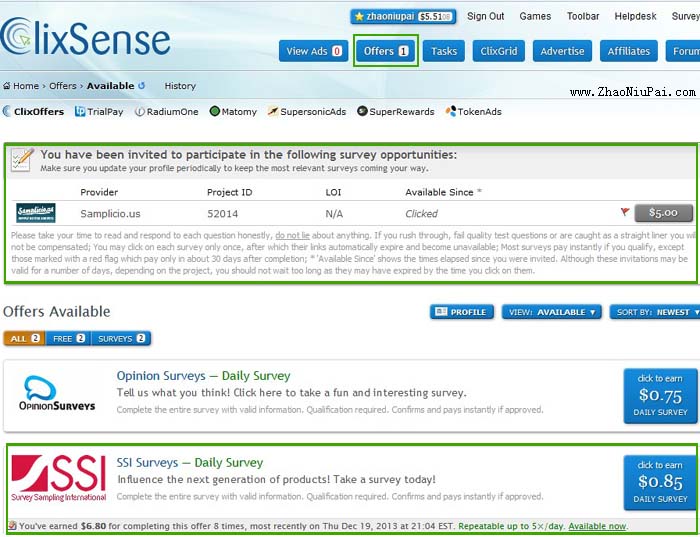Click the OpinionSurveys logo
Viewport: 700px width, 537px height.
coord(57,394)
